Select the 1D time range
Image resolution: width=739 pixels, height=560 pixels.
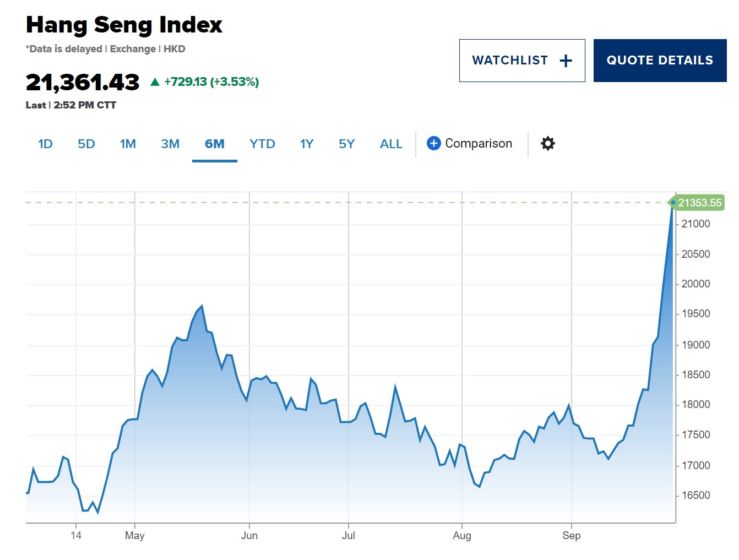[45, 144]
